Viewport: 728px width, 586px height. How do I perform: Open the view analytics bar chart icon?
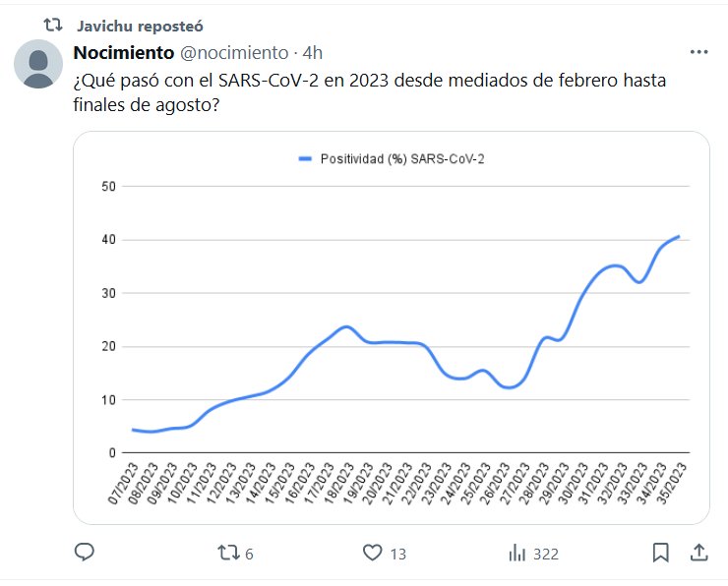coord(516,554)
